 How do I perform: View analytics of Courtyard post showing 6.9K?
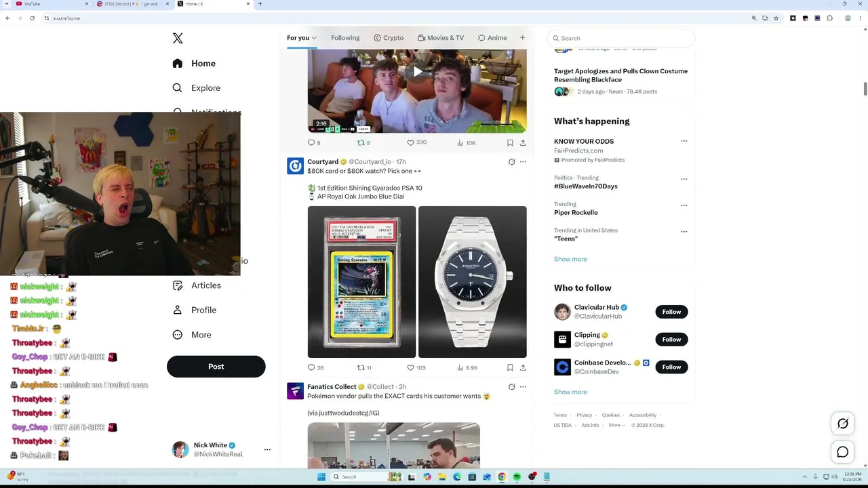pos(467,368)
